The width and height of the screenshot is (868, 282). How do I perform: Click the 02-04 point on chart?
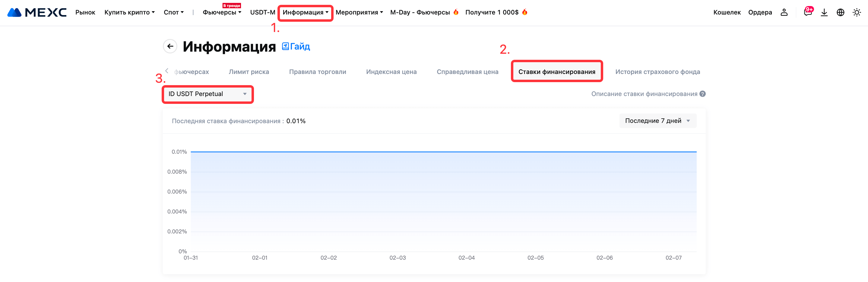tap(466, 152)
